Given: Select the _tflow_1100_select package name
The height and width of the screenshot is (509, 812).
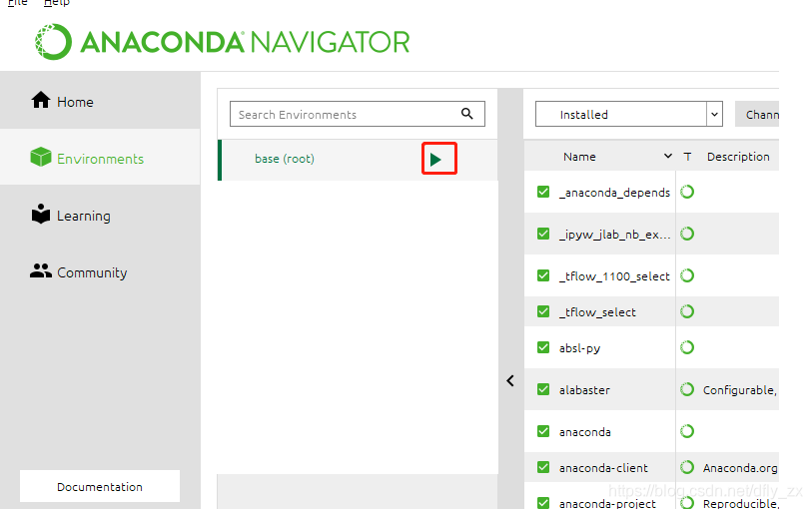Looking at the screenshot, I should coord(614,276).
